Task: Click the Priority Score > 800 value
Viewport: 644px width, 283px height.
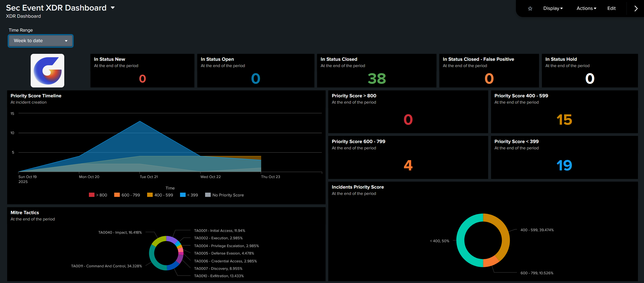Action: tap(408, 120)
